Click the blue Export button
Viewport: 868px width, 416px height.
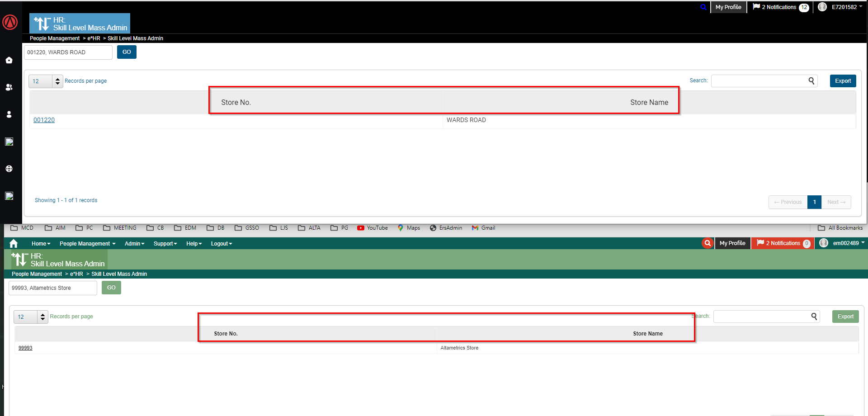(843, 81)
